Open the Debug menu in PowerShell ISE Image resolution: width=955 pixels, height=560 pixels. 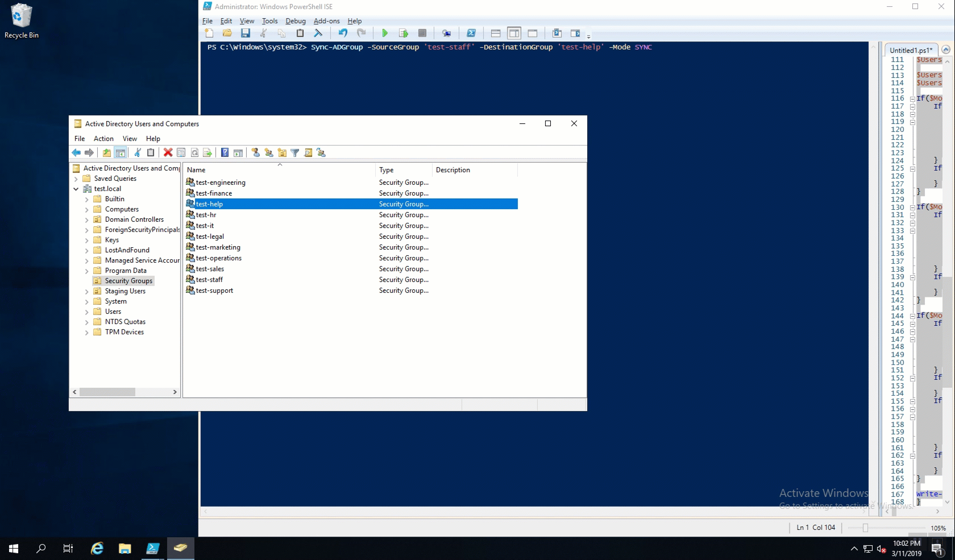click(x=296, y=21)
